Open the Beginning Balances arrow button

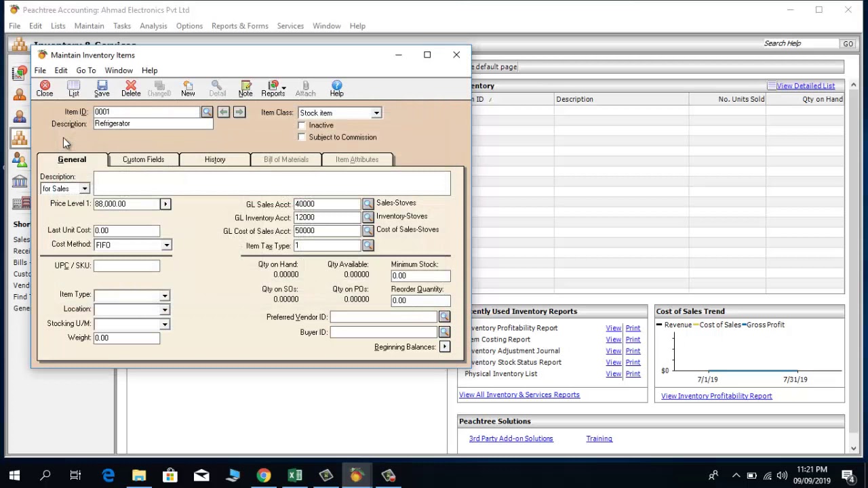pyautogui.click(x=444, y=347)
